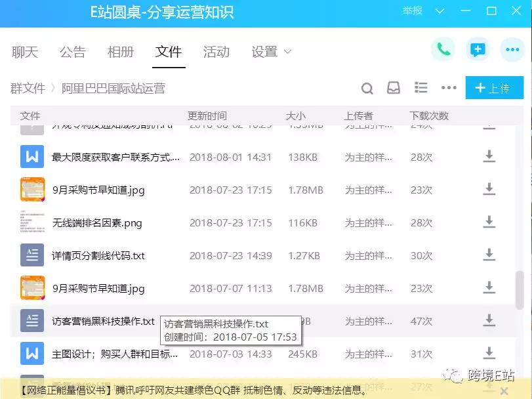This screenshot has height=399, width=532.
Task: Open the 相册 tab
Action: (121, 52)
